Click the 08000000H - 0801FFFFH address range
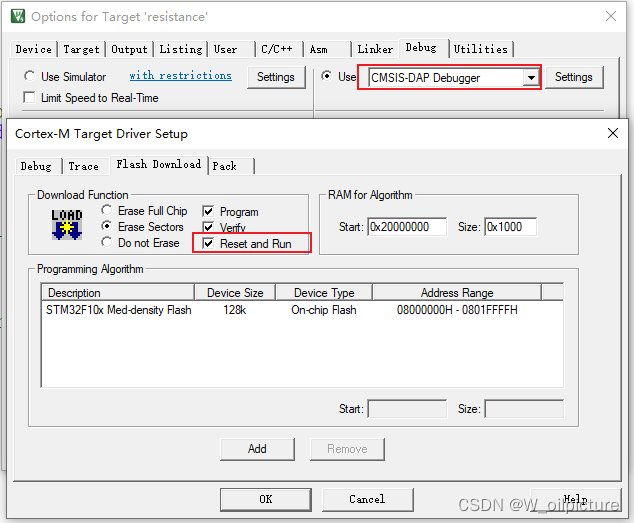This screenshot has height=523, width=634. (x=457, y=310)
